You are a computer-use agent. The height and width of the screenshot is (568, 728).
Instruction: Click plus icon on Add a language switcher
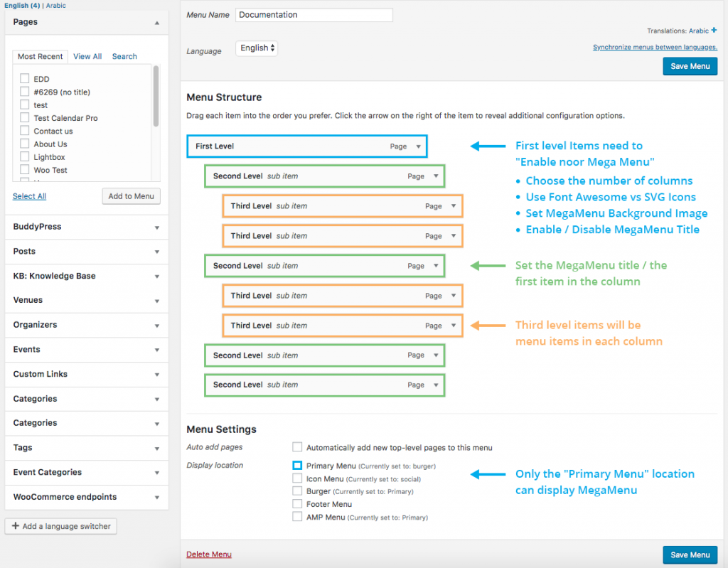[16, 526]
